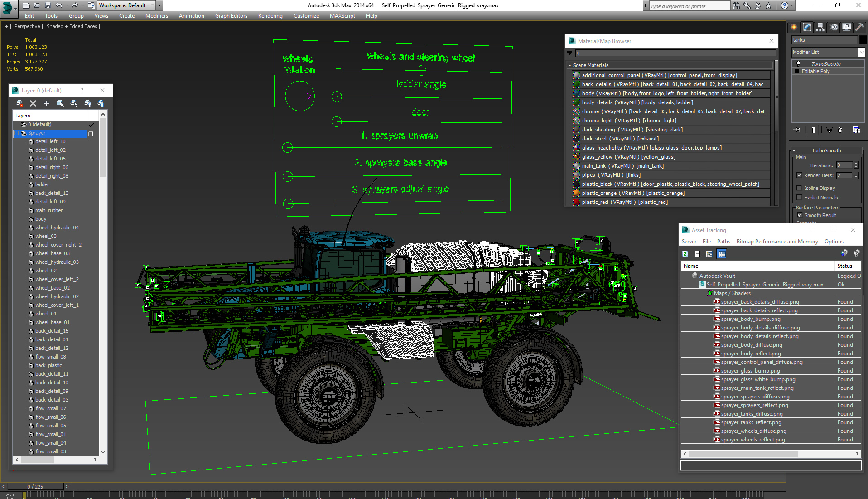Toggle TurboSmooth lightbulb in modifier stack
This screenshot has height=499, width=868.
pyautogui.click(x=798, y=64)
